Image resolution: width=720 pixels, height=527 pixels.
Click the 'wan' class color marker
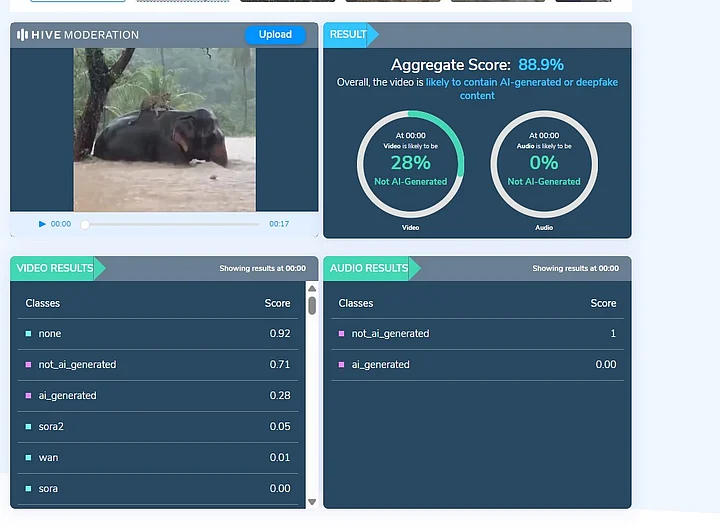coord(28,458)
